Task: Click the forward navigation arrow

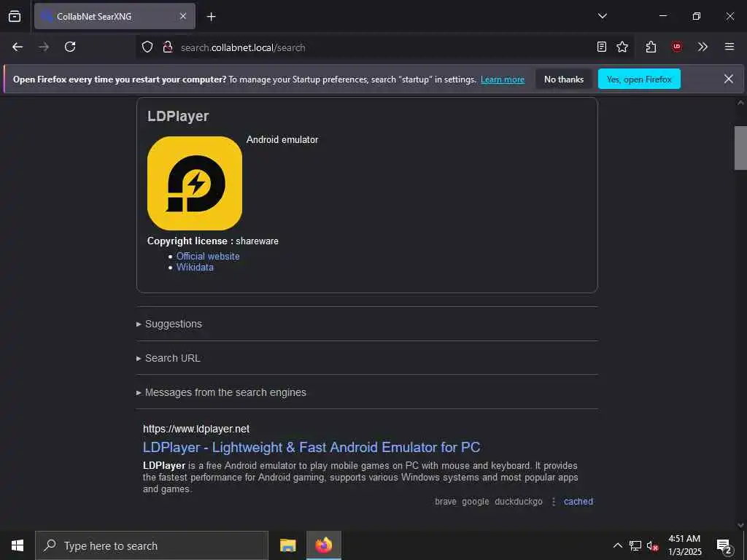Action: tap(44, 47)
